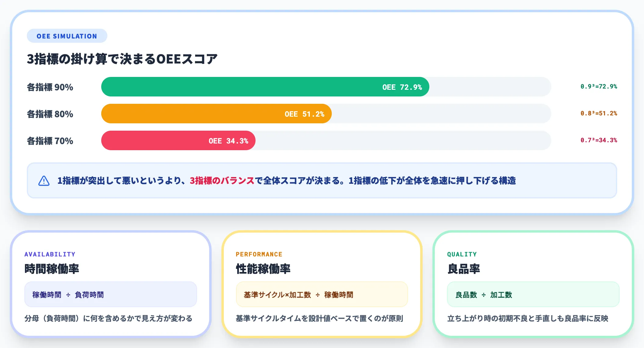Image resolution: width=644 pixels, height=348 pixels.
Task: Click the OEE SIMULATION badge
Action: point(67,36)
